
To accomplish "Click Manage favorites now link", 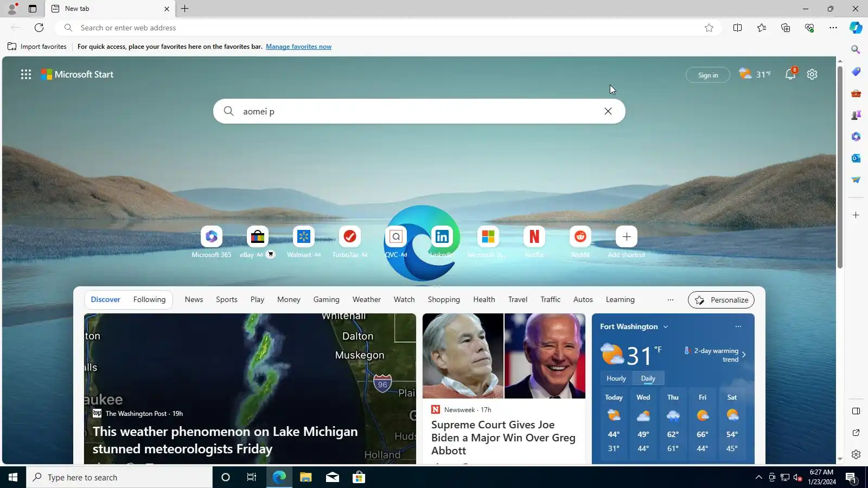I will coord(298,47).
